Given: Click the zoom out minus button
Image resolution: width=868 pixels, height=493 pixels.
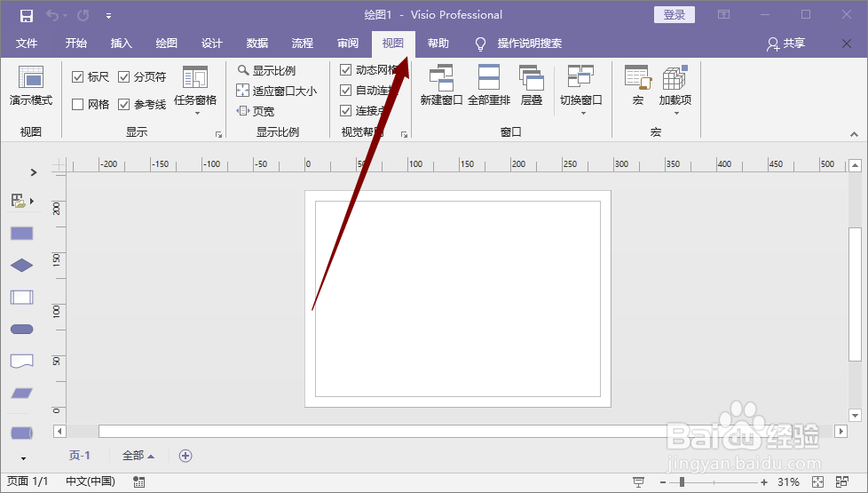Looking at the screenshot, I should pyautogui.click(x=663, y=482).
